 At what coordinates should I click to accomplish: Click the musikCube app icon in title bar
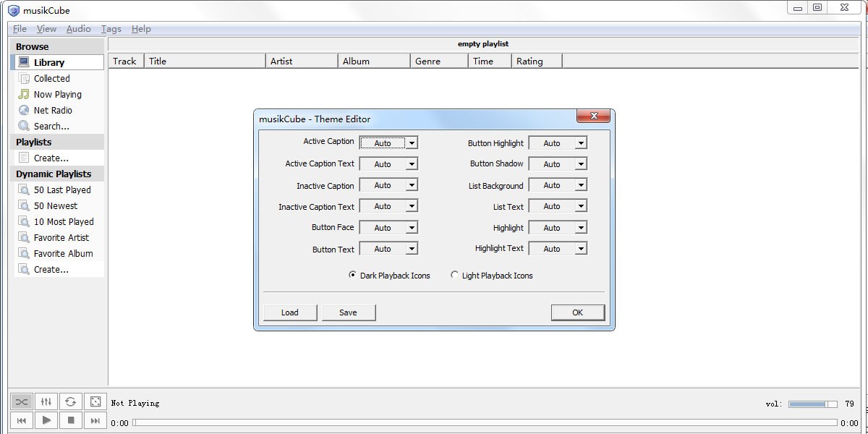point(14,10)
